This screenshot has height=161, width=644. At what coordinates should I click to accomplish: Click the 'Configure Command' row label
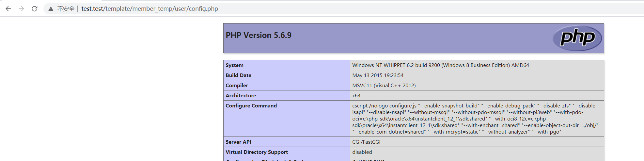pyautogui.click(x=251, y=106)
